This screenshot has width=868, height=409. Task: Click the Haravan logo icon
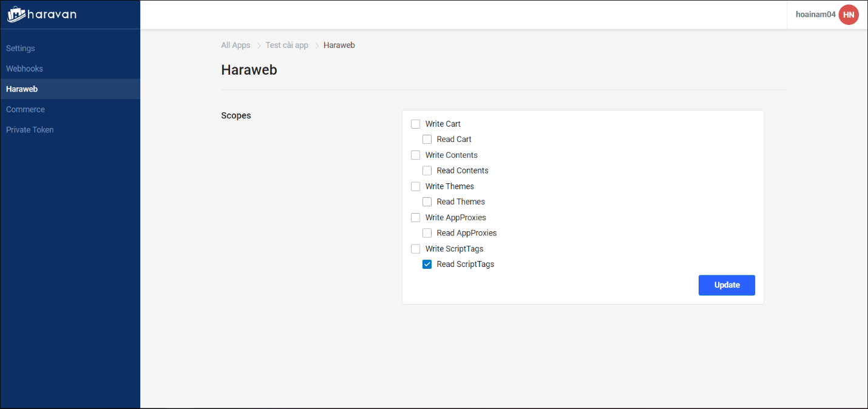(16, 15)
